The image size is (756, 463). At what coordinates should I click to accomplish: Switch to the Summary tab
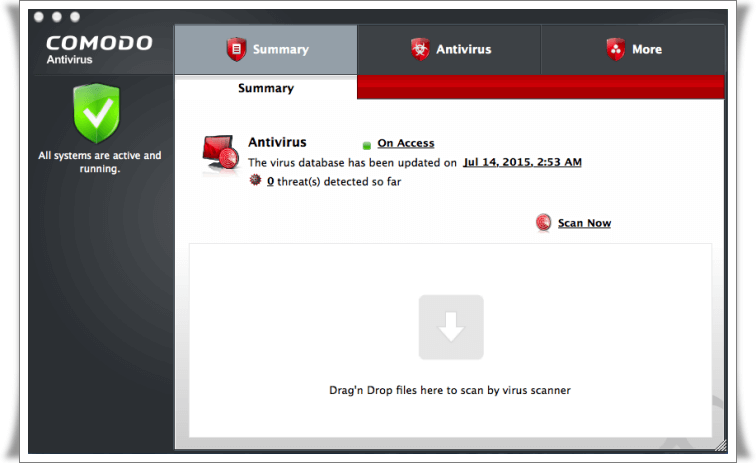(266, 49)
